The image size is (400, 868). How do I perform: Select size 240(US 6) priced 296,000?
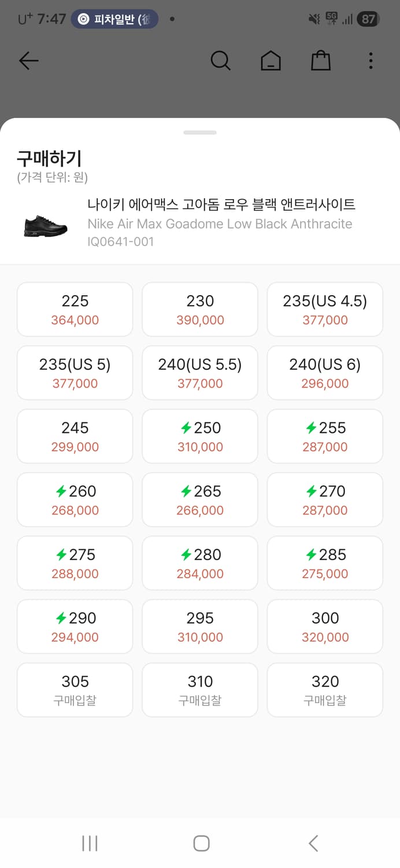pos(324,373)
